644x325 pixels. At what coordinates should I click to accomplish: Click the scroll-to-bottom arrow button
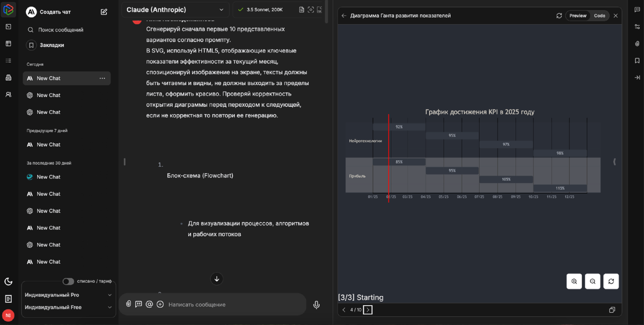coord(216,278)
